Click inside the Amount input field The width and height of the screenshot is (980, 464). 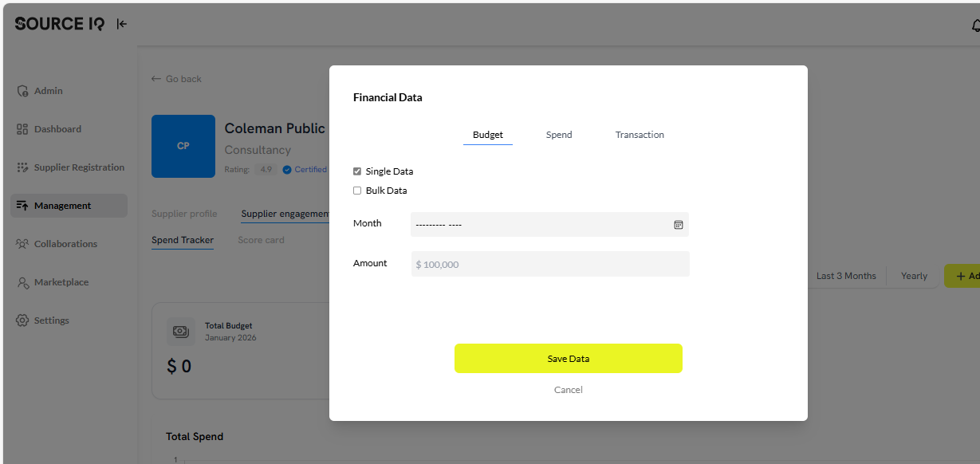tap(549, 263)
